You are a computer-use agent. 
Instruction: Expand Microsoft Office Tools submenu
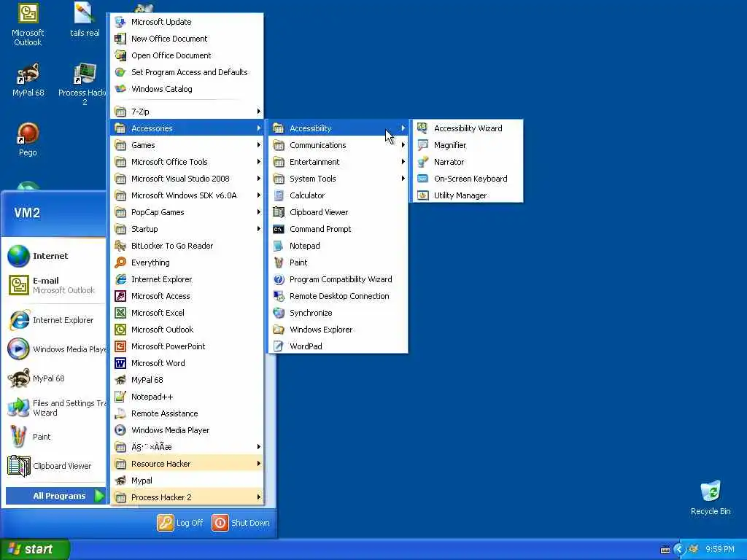(187, 162)
